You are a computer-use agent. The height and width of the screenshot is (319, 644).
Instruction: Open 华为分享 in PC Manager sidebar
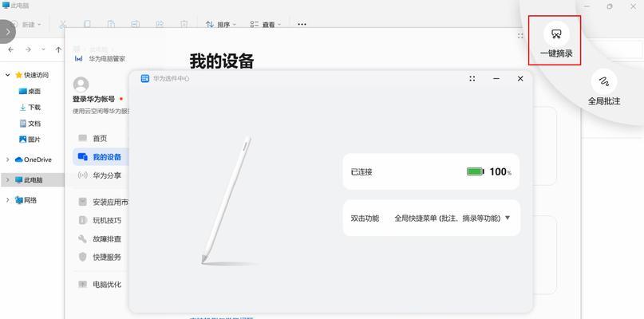coord(101,175)
